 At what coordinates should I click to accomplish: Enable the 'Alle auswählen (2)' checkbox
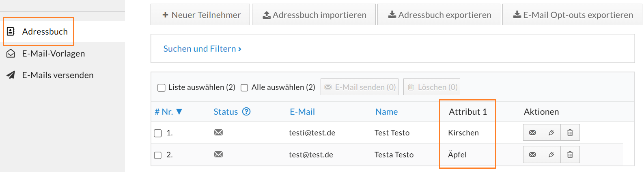click(x=244, y=88)
